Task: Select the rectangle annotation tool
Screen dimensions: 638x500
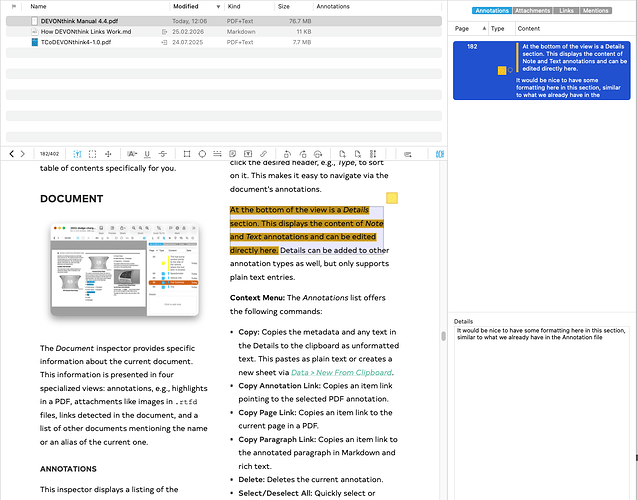Action: (187, 154)
